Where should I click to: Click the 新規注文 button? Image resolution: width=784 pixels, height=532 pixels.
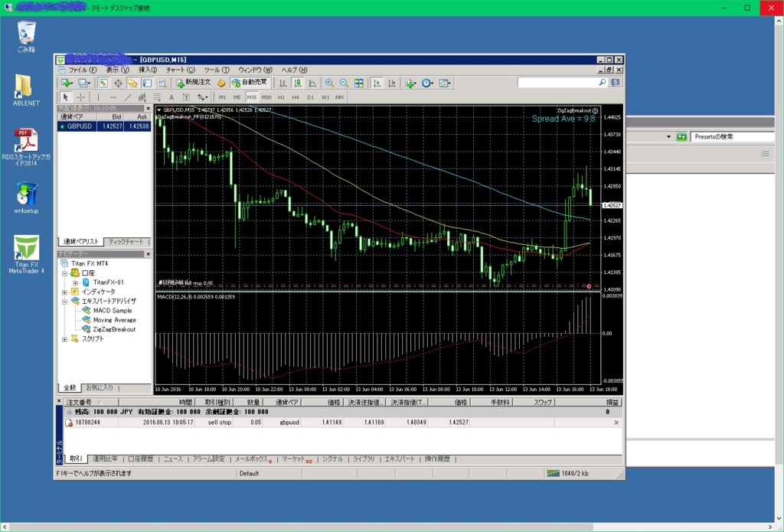click(x=191, y=83)
